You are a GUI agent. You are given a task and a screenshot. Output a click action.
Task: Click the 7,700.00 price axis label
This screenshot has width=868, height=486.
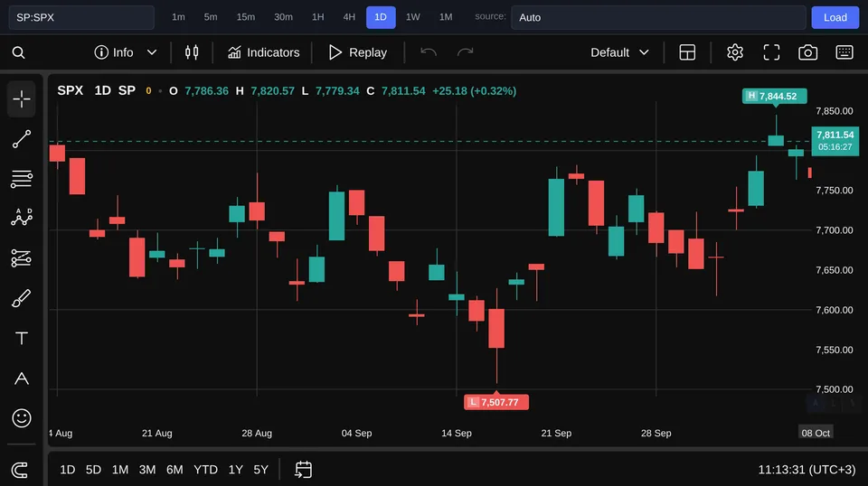pyautogui.click(x=835, y=230)
